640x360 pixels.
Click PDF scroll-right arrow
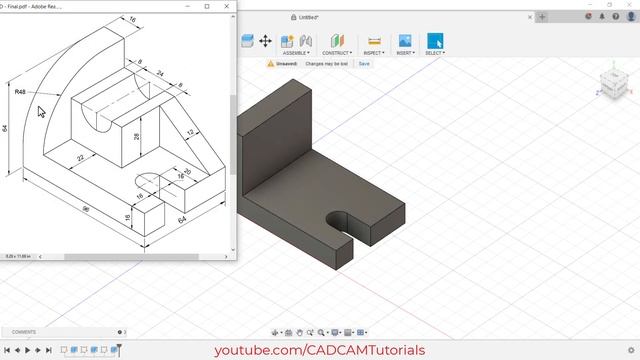coord(226,257)
